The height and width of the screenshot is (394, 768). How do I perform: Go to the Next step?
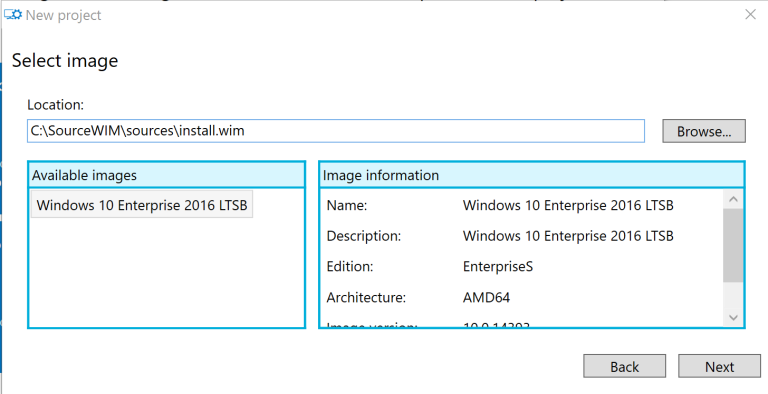719,366
